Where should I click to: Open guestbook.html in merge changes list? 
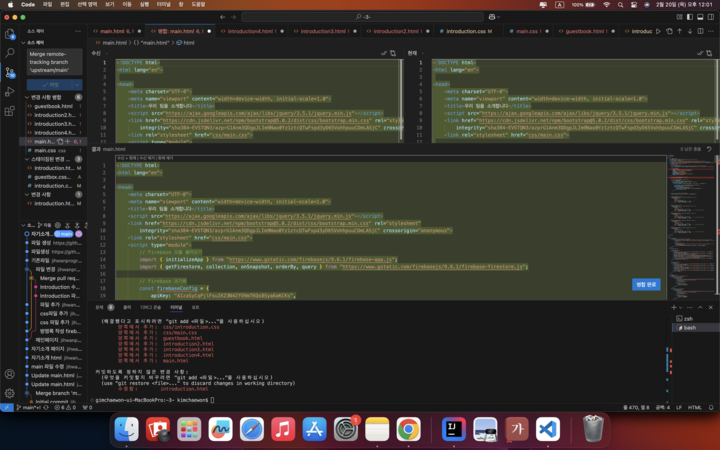[x=54, y=106]
